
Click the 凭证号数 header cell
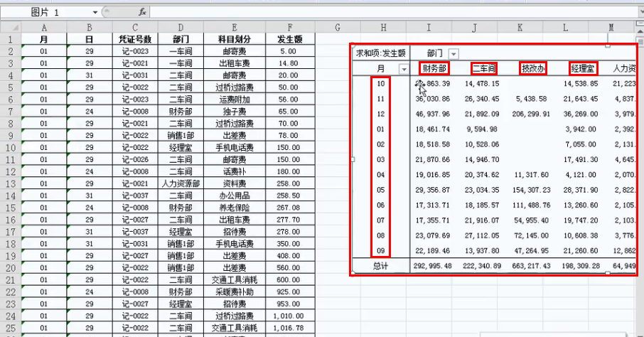pyautogui.click(x=133, y=40)
